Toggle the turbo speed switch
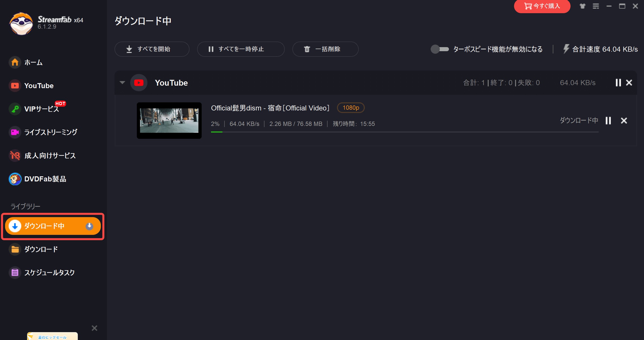The height and width of the screenshot is (340, 644). (x=440, y=49)
